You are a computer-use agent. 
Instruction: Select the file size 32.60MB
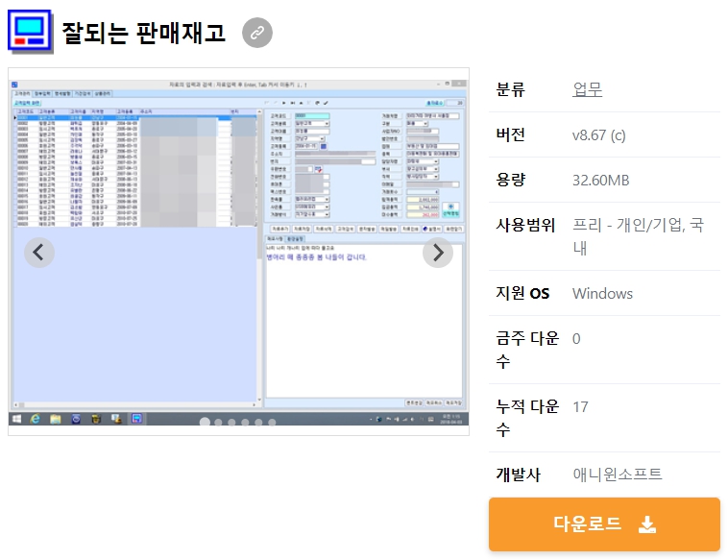coord(601,181)
